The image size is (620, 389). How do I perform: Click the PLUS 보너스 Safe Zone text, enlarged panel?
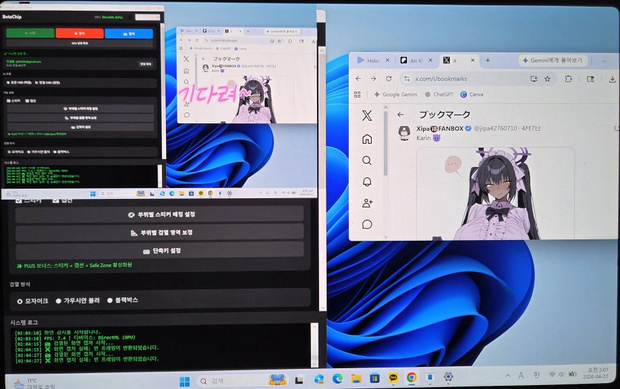click(74, 265)
